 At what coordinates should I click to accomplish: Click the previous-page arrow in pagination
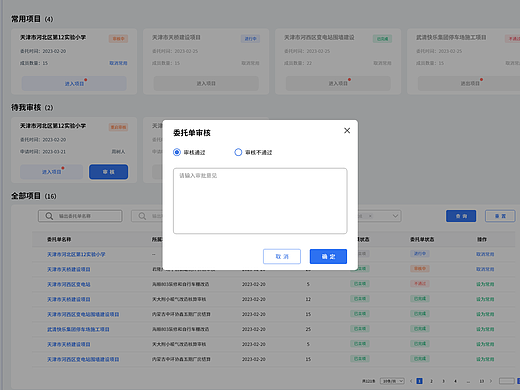click(x=411, y=381)
